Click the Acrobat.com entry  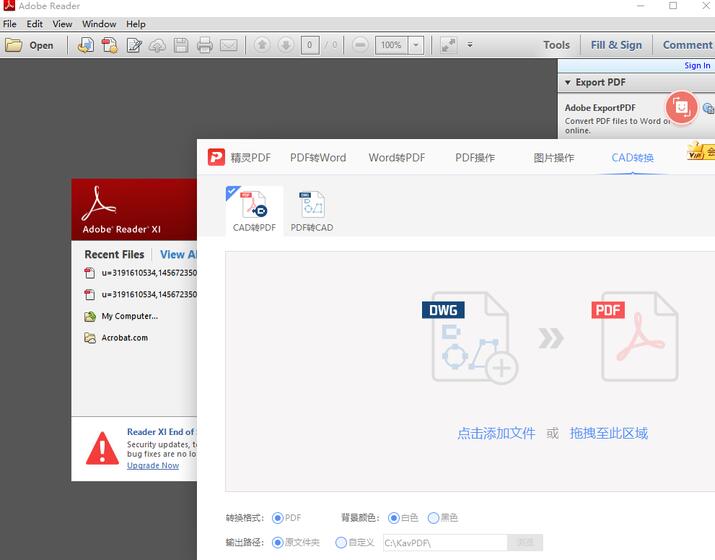point(116,338)
